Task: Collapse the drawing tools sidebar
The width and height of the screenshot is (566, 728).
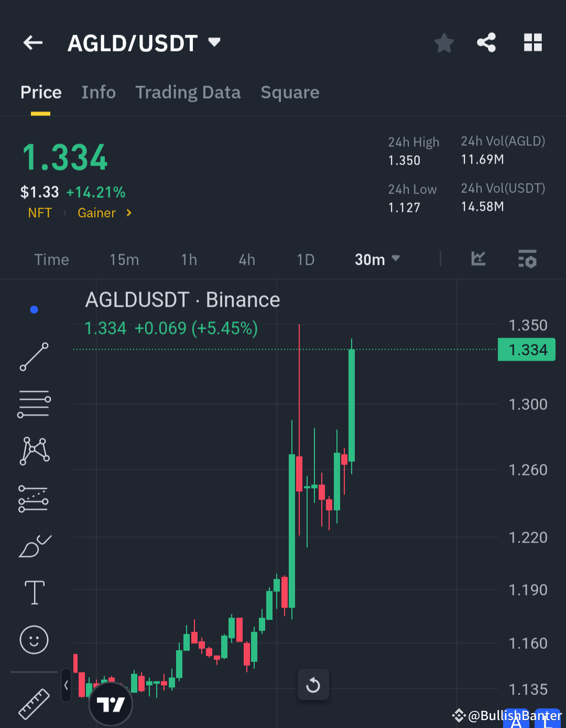Action: click(66, 684)
